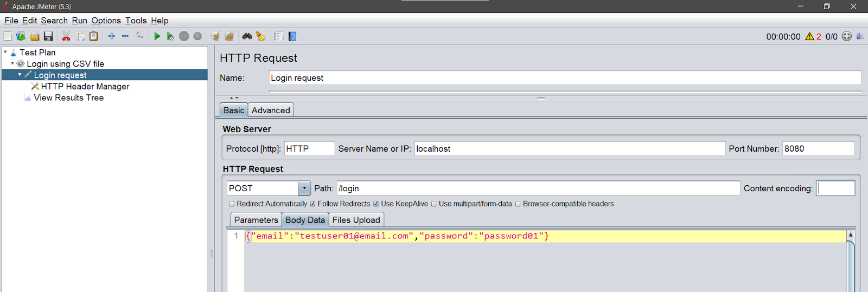Click the 0/0 active threads counter

pos(831,36)
